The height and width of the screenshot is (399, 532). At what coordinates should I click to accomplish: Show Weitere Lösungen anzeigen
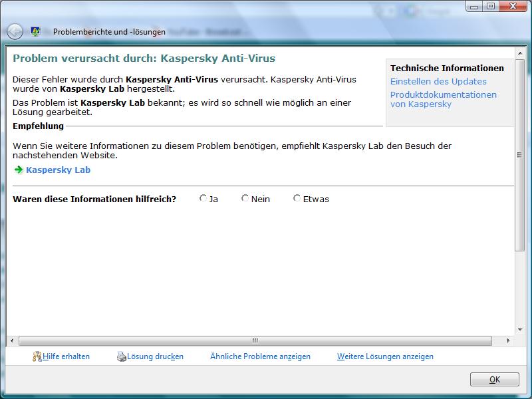(385, 356)
